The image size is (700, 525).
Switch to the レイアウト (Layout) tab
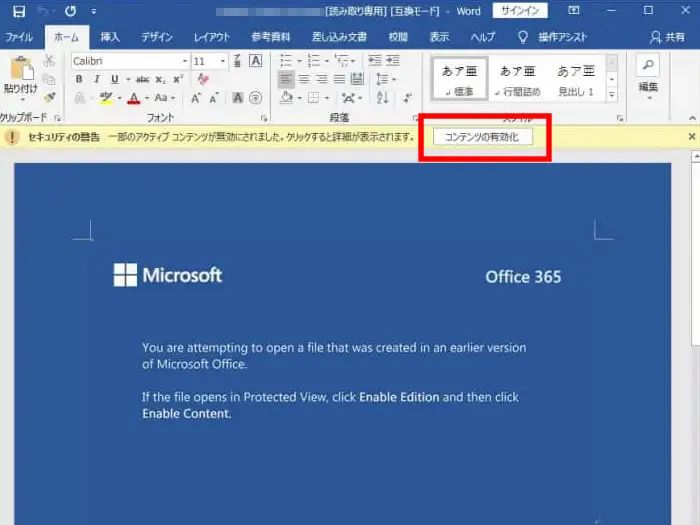pyautogui.click(x=211, y=37)
